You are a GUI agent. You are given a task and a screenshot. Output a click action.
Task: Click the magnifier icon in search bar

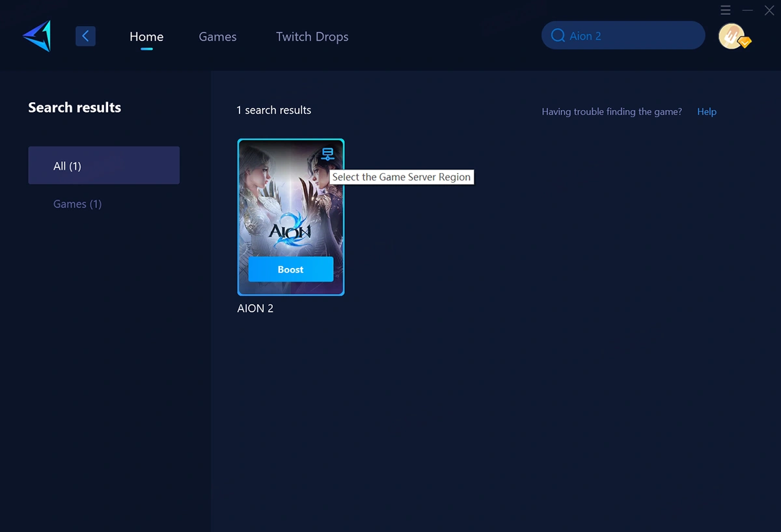tap(558, 36)
